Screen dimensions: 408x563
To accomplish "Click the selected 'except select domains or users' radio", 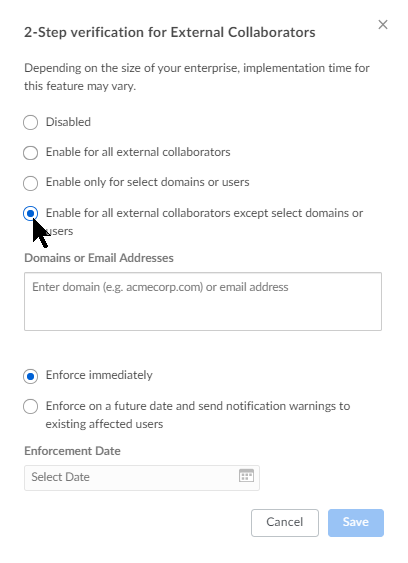I will (31, 214).
